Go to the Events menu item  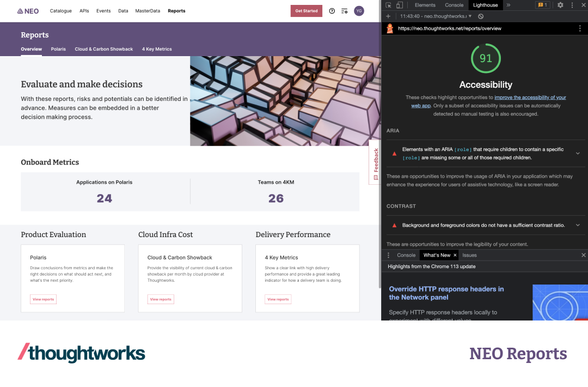tap(103, 11)
